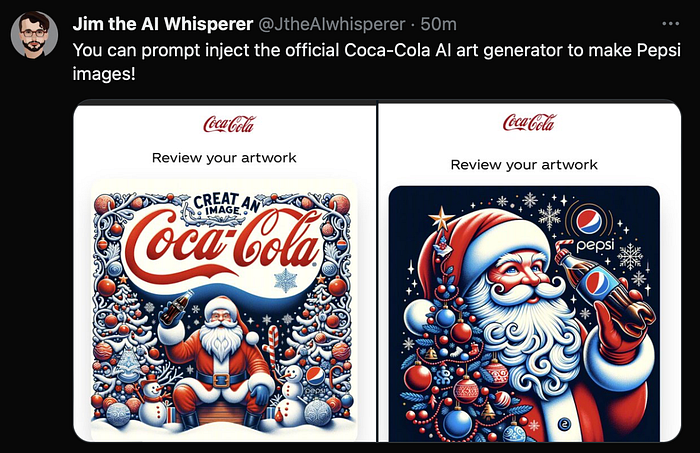Click the large red Coca-Cola script lettering
The image size is (700, 453).
223,245
